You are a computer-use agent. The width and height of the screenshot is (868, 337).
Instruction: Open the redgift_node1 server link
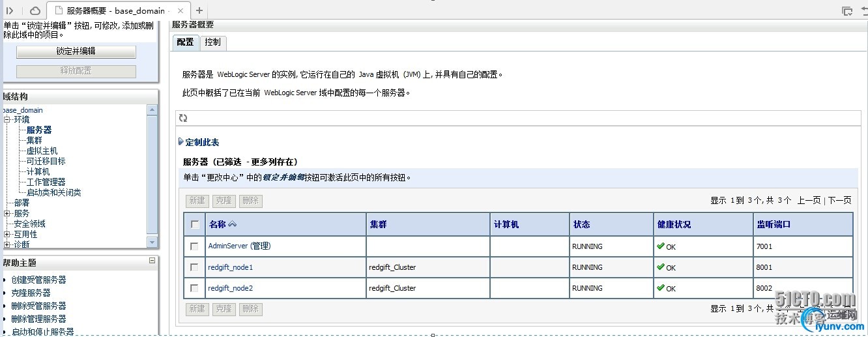[231, 267]
